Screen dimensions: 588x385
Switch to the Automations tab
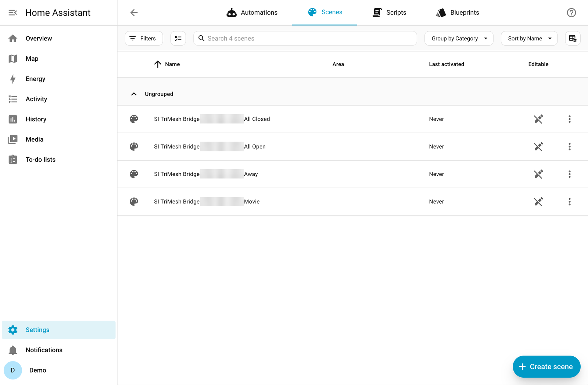pos(252,13)
